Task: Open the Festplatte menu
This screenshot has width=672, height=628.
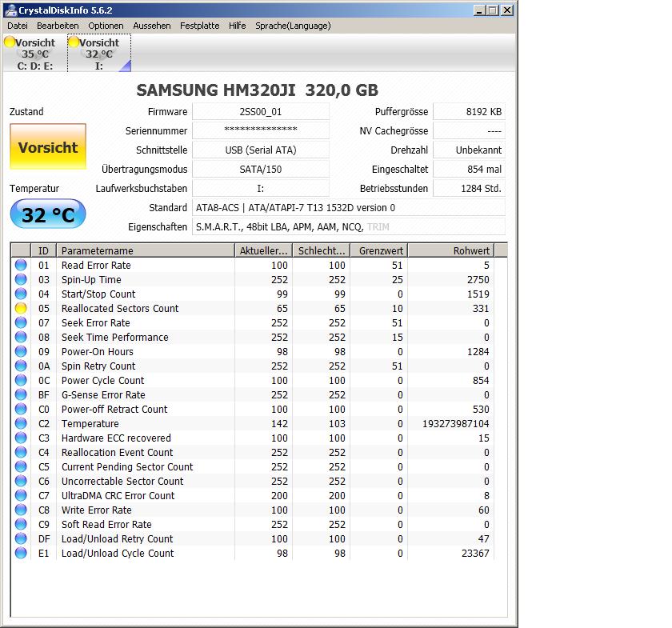Action: point(200,26)
